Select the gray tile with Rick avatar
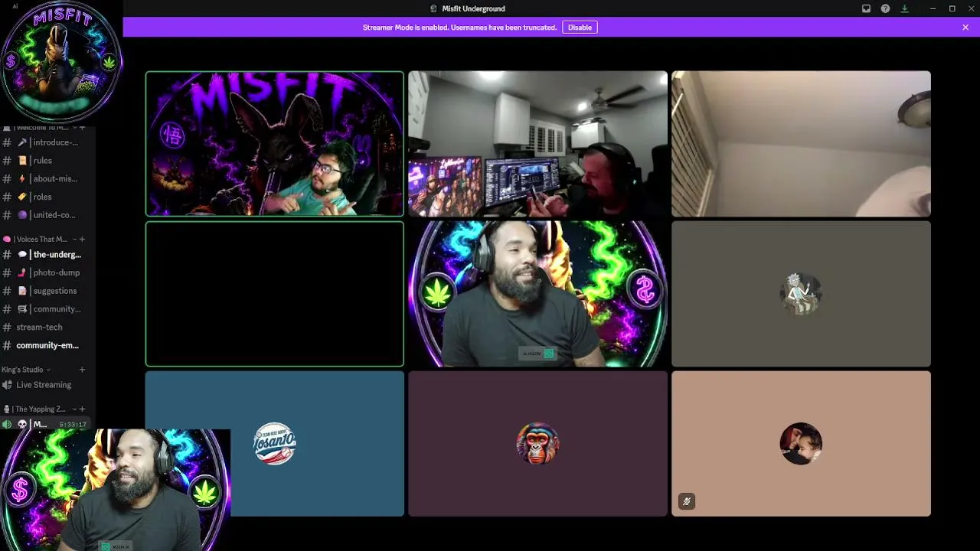980x551 pixels. point(801,294)
